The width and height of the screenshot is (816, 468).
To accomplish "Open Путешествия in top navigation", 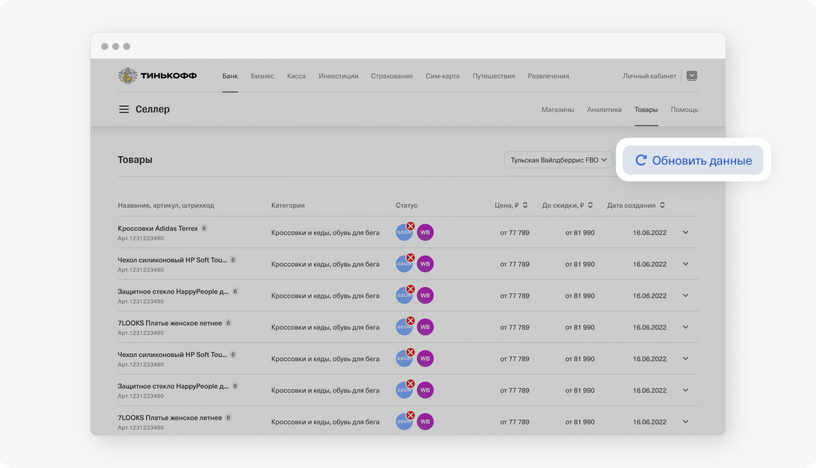I will click(x=494, y=76).
